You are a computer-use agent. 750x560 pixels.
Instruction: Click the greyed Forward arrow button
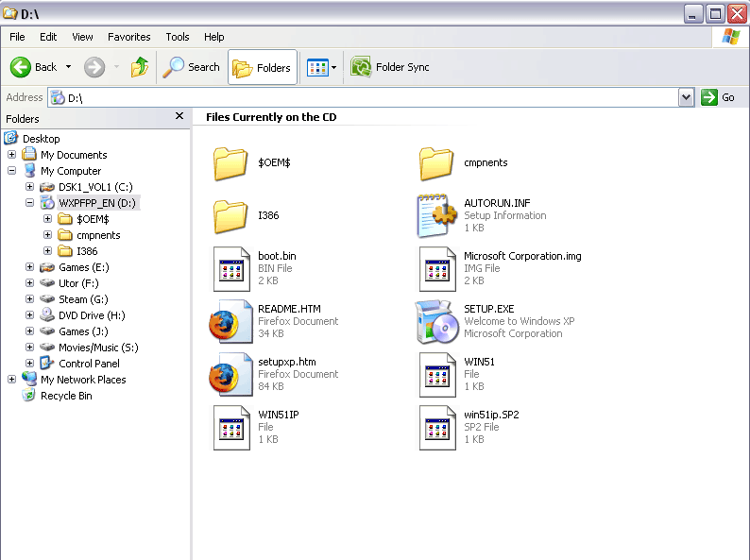pyautogui.click(x=94, y=67)
